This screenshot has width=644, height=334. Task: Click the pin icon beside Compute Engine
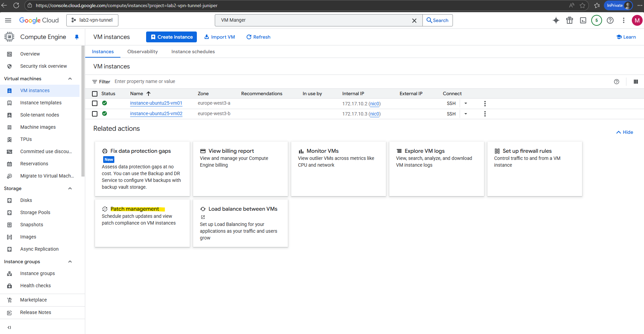(77, 37)
